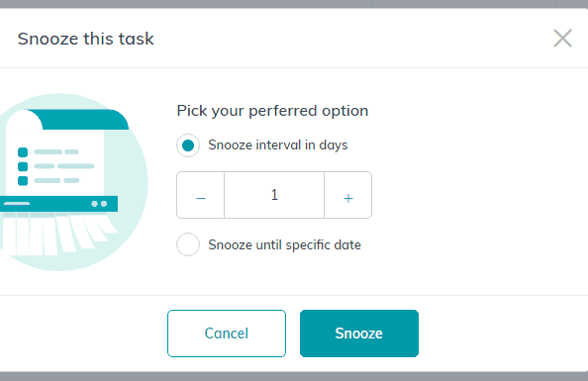Focus the days number field showing 1

click(x=274, y=195)
